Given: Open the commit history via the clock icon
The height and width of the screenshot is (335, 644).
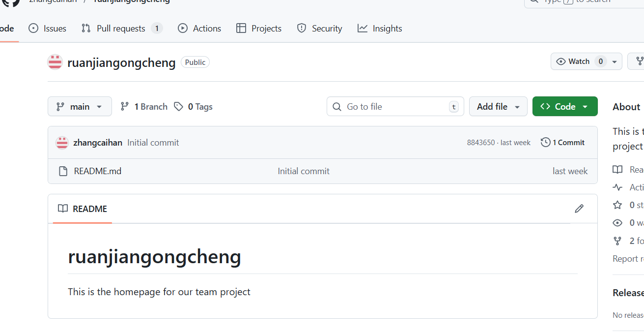Looking at the screenshot, I should pyautogui.click(x=545, y=142).
